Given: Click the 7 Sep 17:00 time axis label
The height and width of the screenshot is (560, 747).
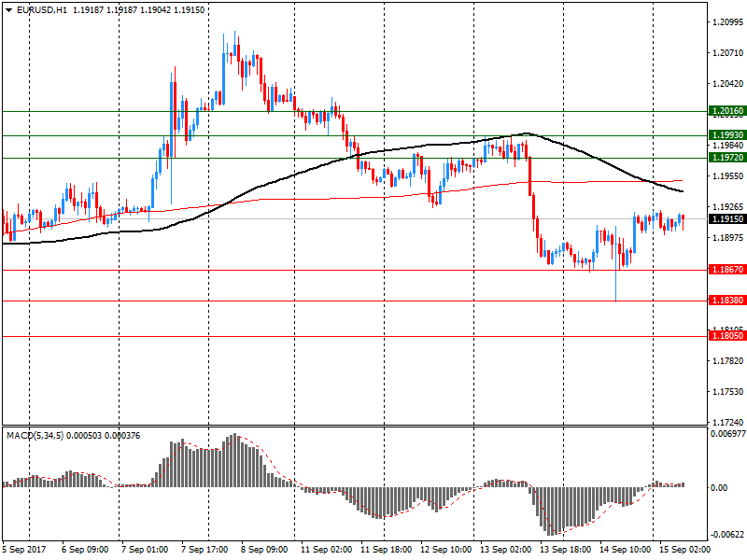Looking at the screenshot, I should point(204,550).
